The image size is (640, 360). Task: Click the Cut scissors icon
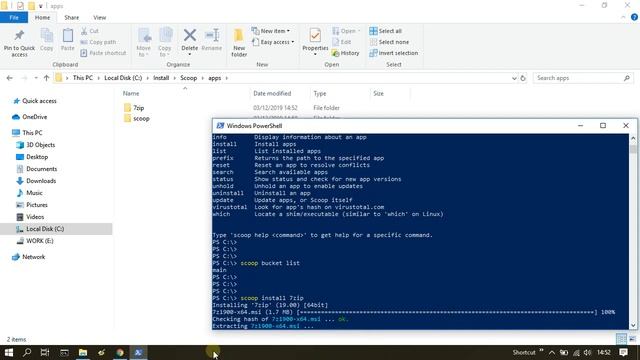[x=84, y=31]
